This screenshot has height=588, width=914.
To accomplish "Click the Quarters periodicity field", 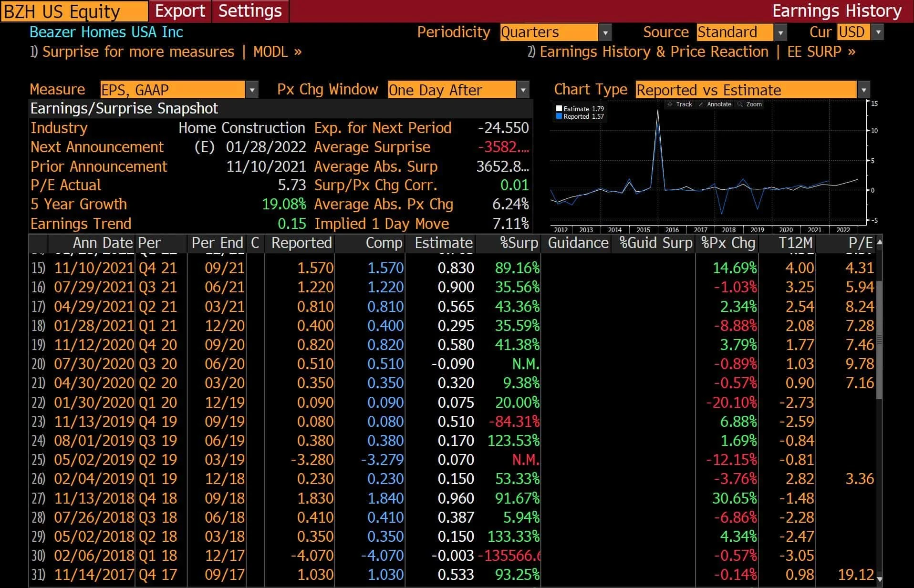I will tap(549, 32).
